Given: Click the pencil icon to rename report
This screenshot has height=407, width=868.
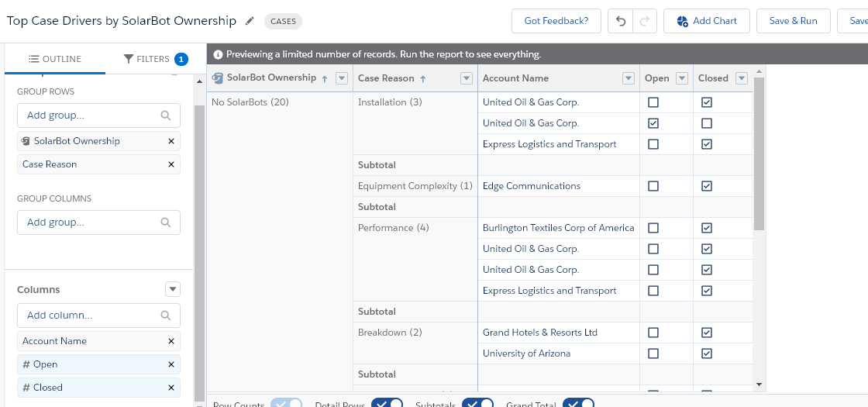Looking at the screenshot, I should (x=250, y=21).
